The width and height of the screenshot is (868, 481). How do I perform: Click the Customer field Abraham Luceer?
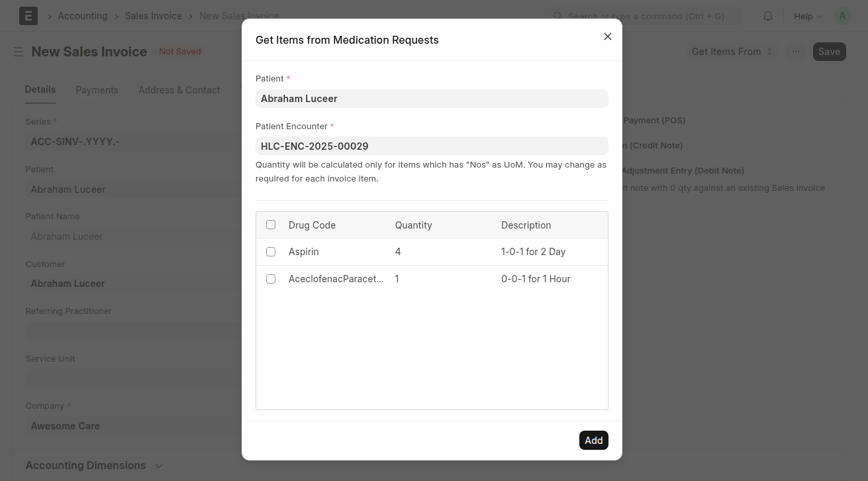coord(134,284)
